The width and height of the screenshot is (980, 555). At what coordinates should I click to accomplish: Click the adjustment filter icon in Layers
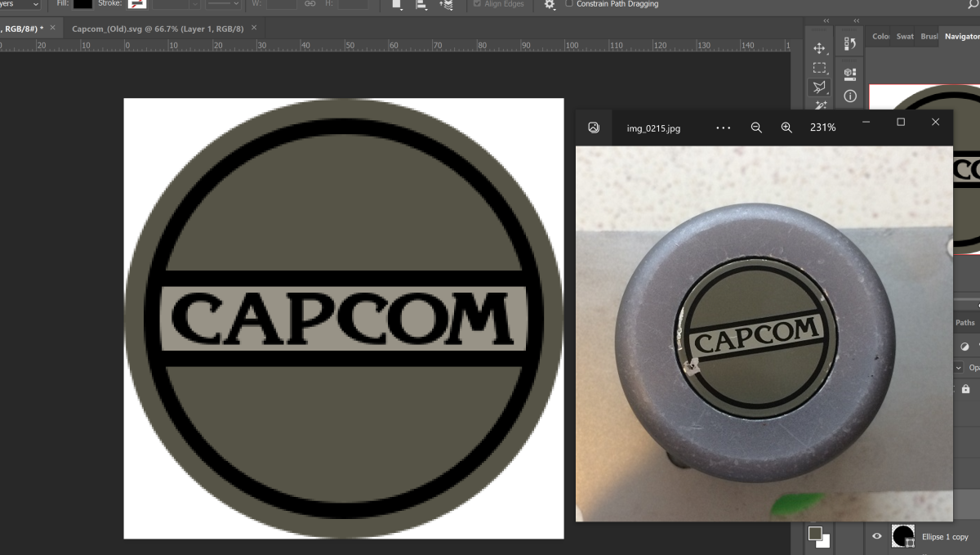click(964, 347)
